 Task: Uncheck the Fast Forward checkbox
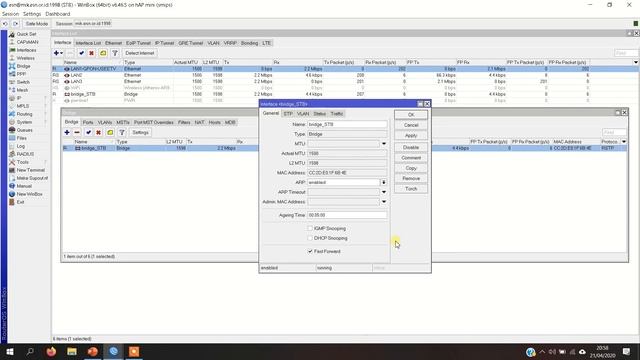coord(310,251)
